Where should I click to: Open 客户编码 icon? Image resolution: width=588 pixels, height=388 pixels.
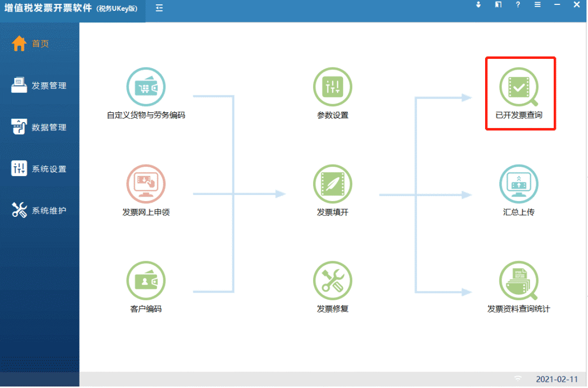click(146, 281)
